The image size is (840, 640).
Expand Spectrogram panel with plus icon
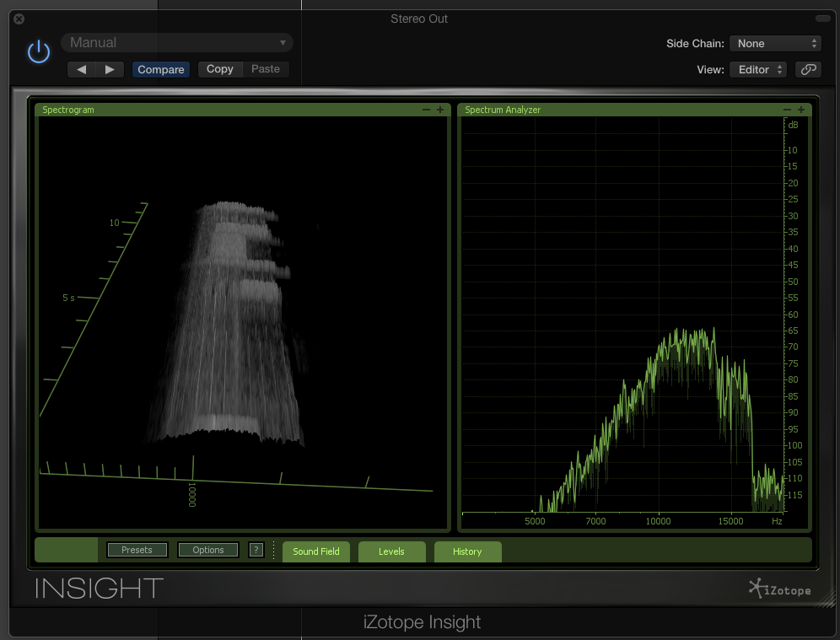pyautogui.click(x=440, y=110)
